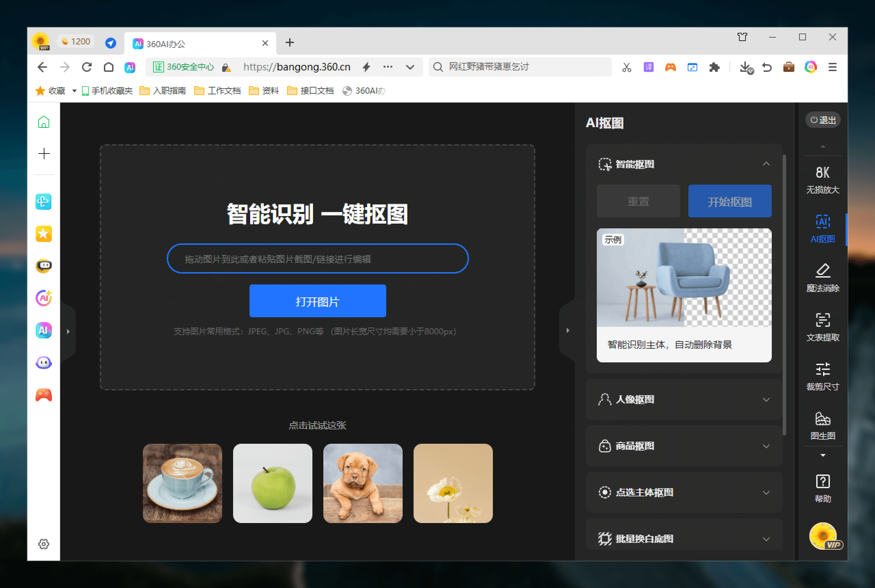The image size is (875, 588).
Task: Expand the 商品抠图 section
Action: point(766,446)
